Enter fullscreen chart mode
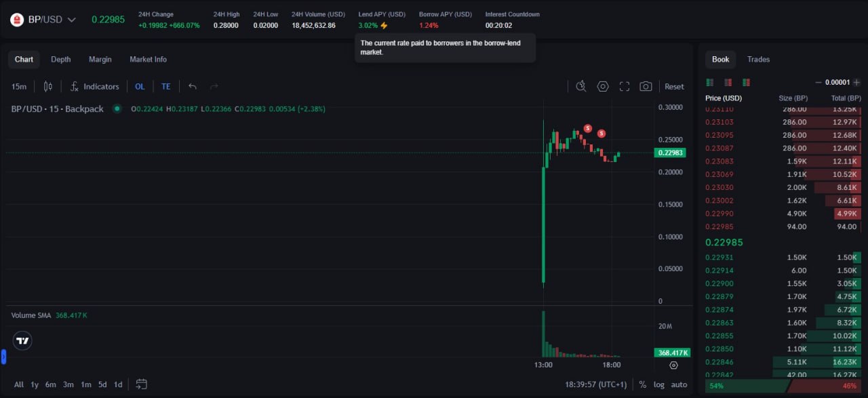The height and width of the screenshot is (398, 868). point(625,87)
